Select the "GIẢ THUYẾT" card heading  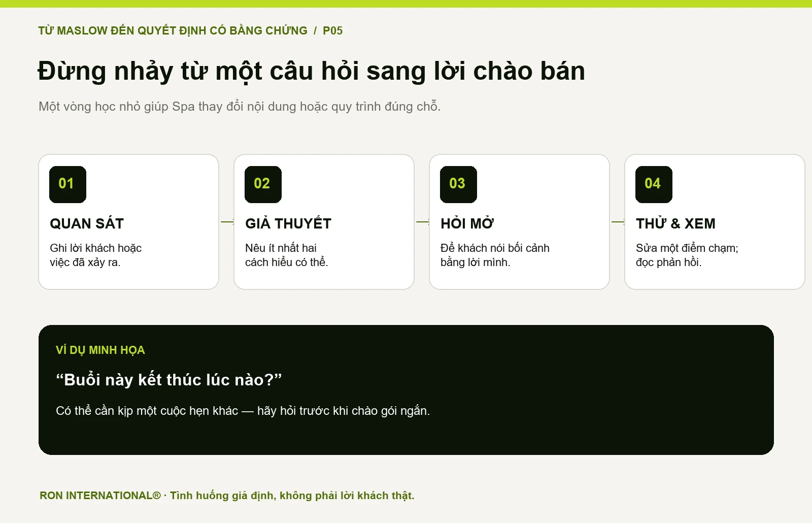pos(288,223)
